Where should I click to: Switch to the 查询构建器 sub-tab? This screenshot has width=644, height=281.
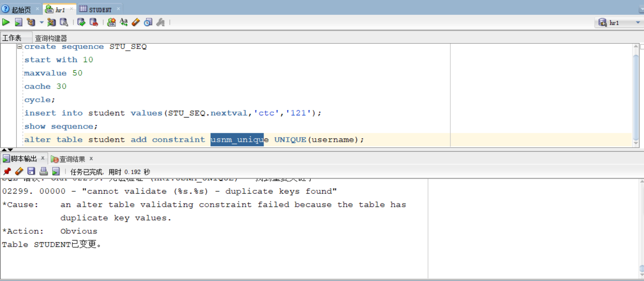coord(51,38)
